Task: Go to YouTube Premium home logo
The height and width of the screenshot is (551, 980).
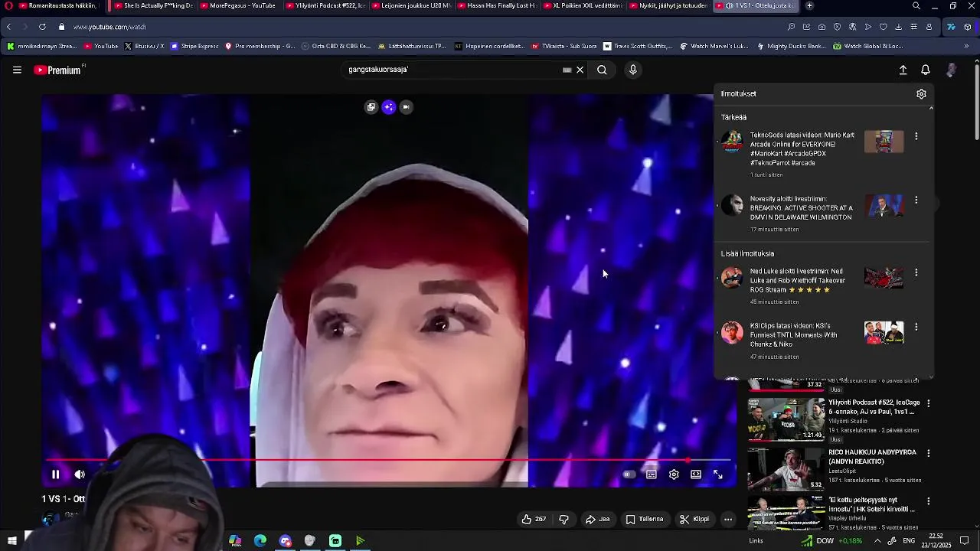Action: pos(57,70)
